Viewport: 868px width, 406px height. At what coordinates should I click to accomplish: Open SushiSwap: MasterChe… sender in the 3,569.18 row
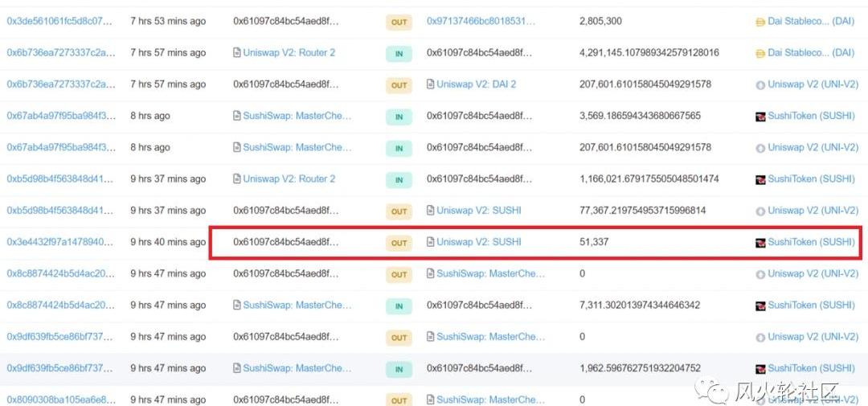(x=297, y=116)
